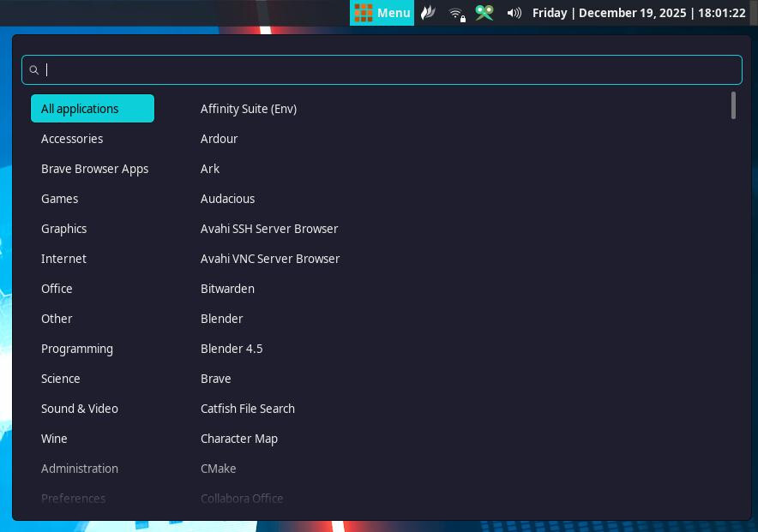This screenshot has height=532, width=758.
Task: Launch Affinity Suite (Env)
Action: click(249, 109)
